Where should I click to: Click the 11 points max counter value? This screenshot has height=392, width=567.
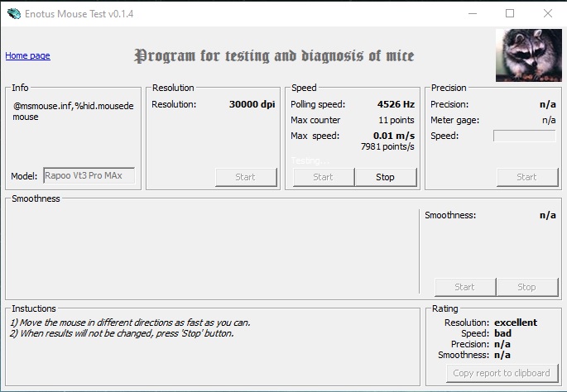pos(396,120)
